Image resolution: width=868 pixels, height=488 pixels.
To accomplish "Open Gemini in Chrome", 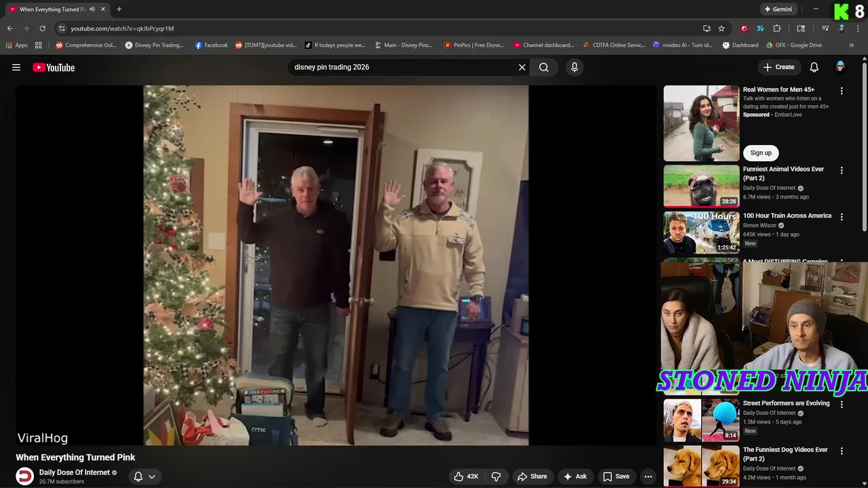I will point(778,9).
